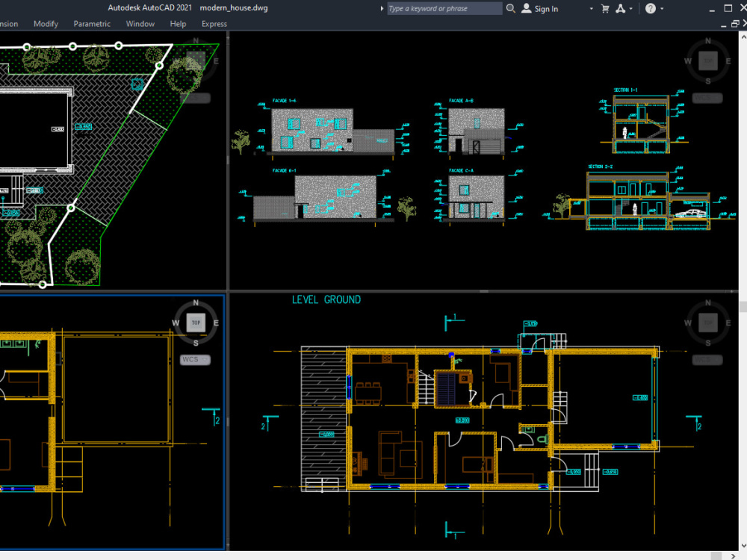Click S on the ViewCube compass ring
747x560 pixels.
click(196, 342)
